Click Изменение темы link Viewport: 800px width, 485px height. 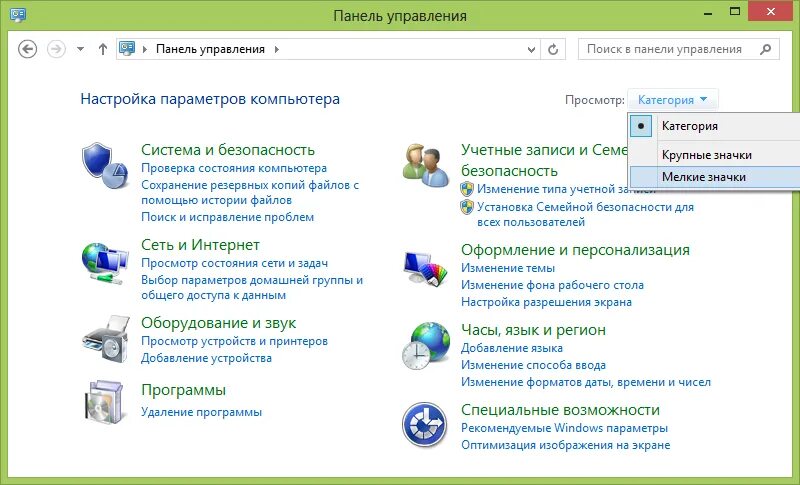pyautogui.click(x=507, y=268)
